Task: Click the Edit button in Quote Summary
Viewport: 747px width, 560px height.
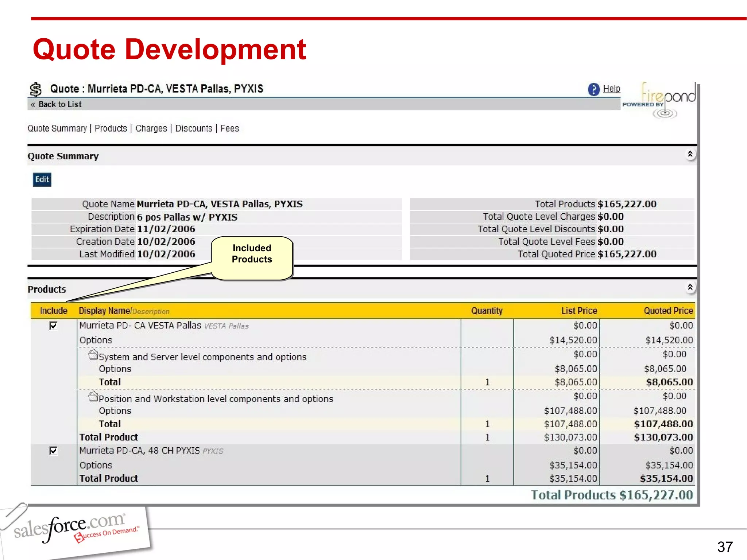Action: point(42,180)
